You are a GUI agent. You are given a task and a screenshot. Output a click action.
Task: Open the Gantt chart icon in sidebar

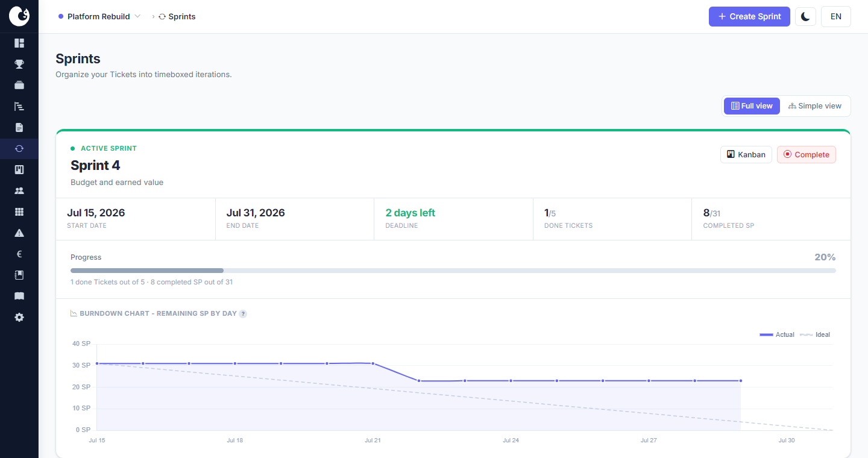19,106
